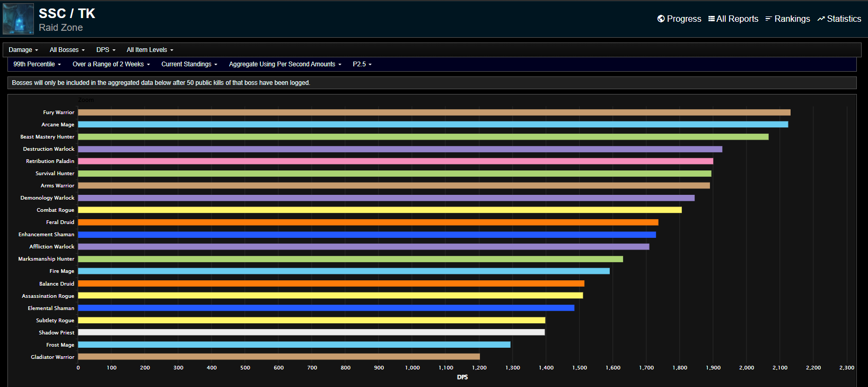Click the Arcane Mage bar
The height and width of the screenshot is (387, 868).
pyautogui.click(x=433, y=125)
